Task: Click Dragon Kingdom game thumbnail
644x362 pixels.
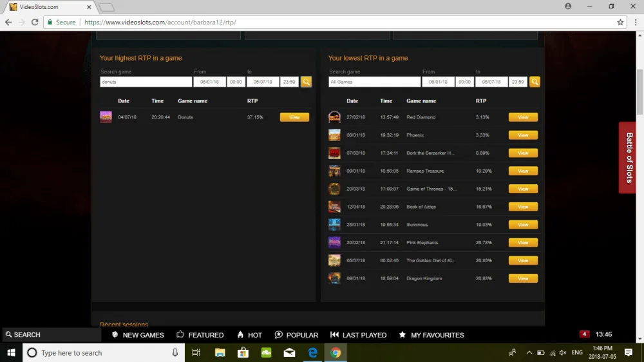Action: pyautogui.click(x=334, y=278)
